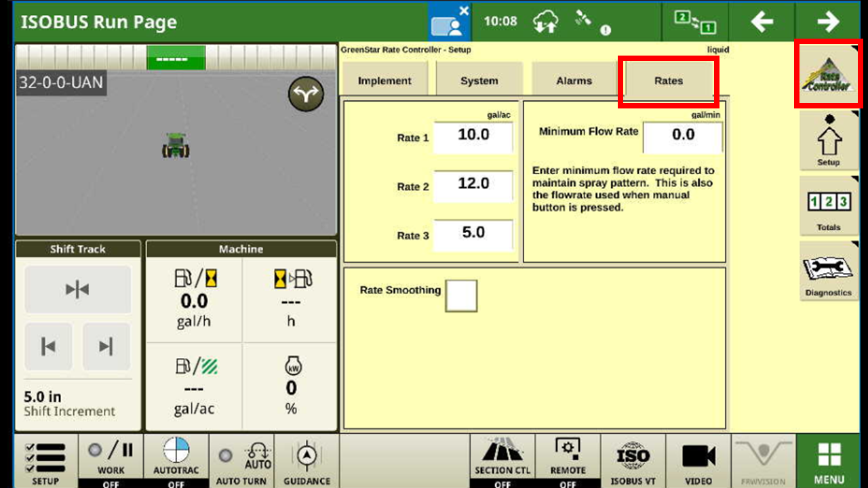Image resolution: width=868 pixels, height=488 pixels.
Task: Tap the ISOBUS Run Page title
Action: tap(99, 22)
